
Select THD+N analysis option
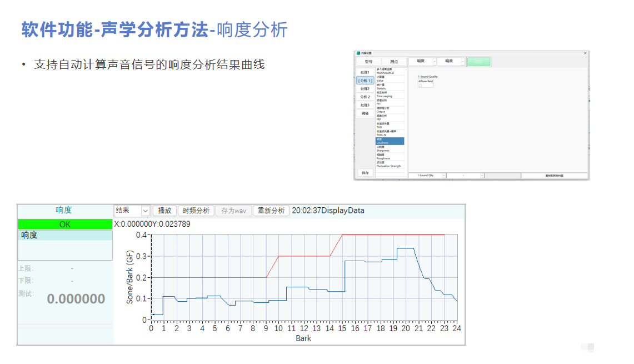point(390,133)
